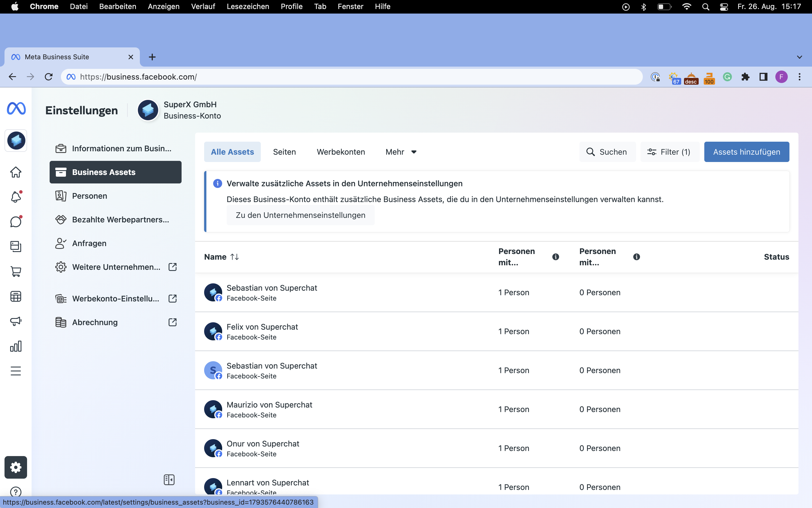Open external link icon beside Abrechnung
812x508 pixels.
[x=173, y=322]
